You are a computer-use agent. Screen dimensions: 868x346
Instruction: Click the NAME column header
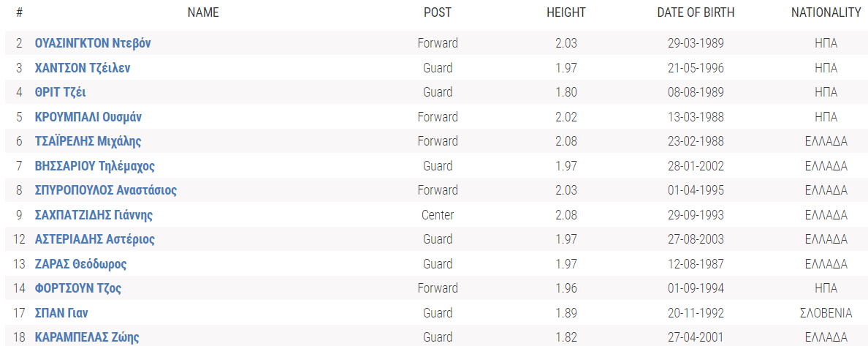tap(203, 12)
